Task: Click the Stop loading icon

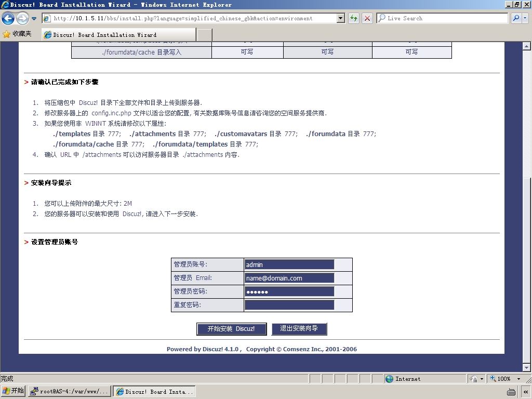Action: point(367,18)
